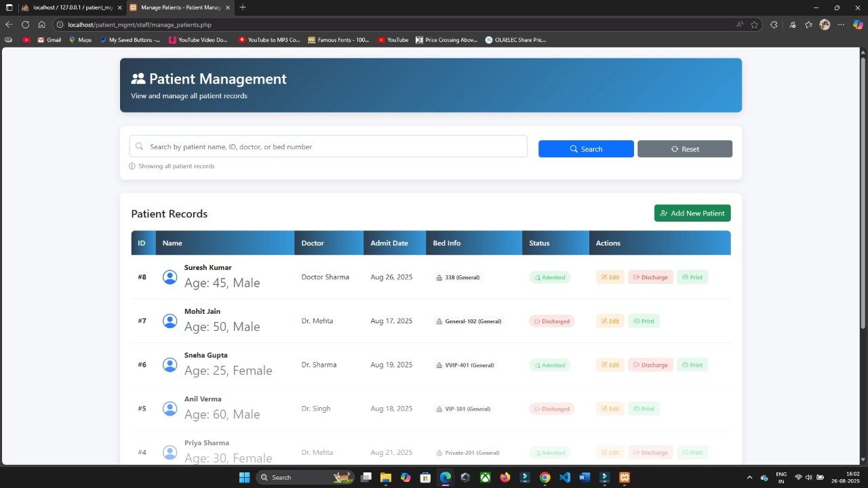Image resolution: width=868 pixels, height=488 pixels.
Task: Add a new patient record
Action: (692, 213)
